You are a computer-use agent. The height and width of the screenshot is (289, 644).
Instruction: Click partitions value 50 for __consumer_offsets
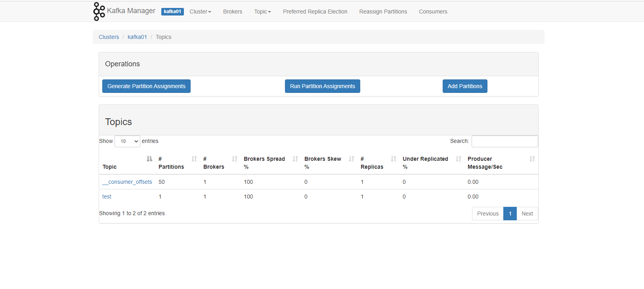162,182
